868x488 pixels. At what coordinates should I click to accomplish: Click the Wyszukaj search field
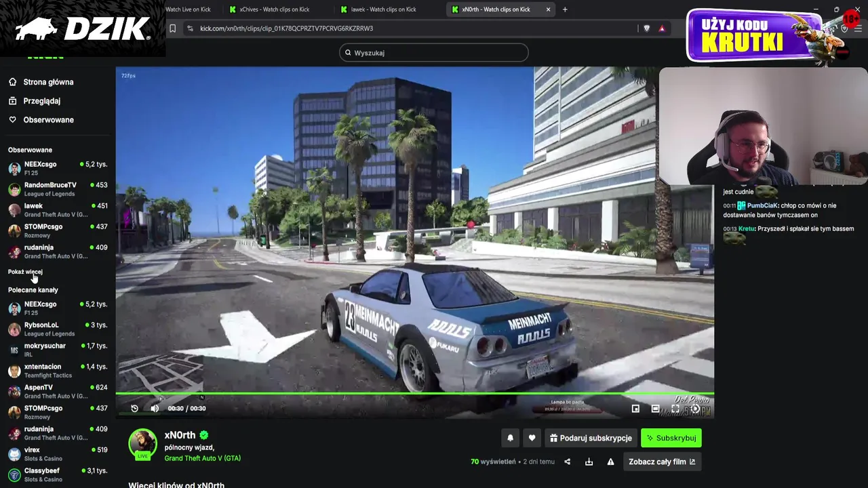click(434, 53)
